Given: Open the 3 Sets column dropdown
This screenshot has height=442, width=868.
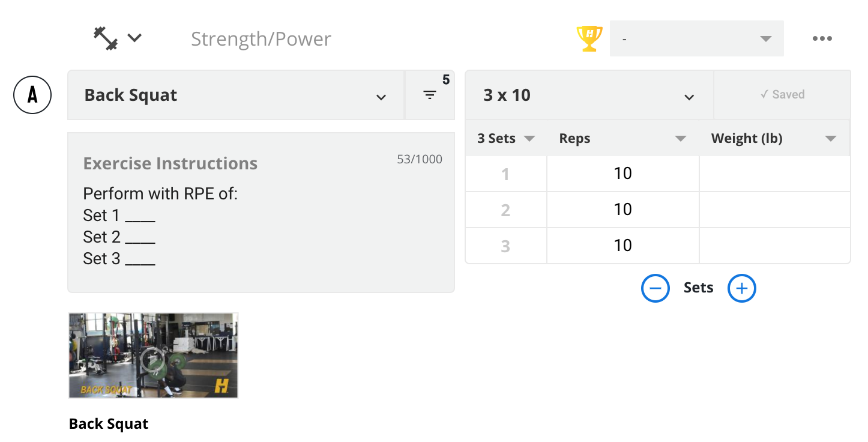Looking at the screenshot, I should tap(506, 138).
